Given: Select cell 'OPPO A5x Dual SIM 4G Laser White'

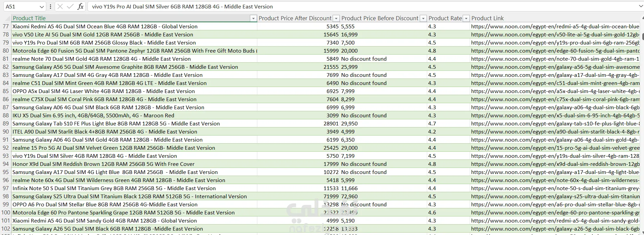Looking at the screenshot, I should pos(134,91).
